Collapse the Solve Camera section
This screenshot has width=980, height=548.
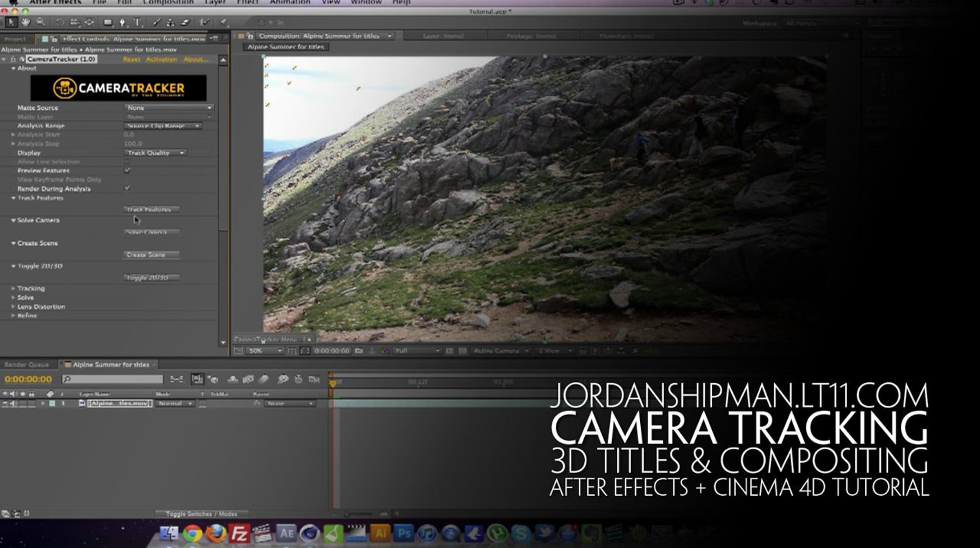(13, 220)
